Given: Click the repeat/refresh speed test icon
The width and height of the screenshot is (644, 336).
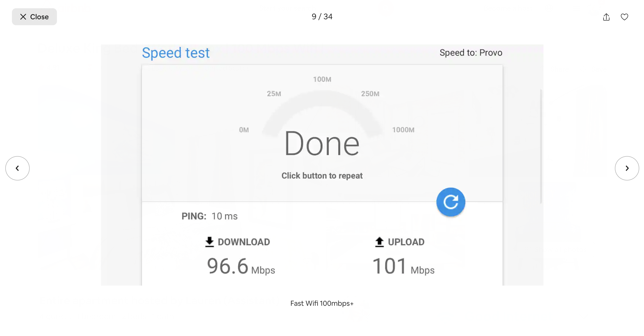Looking at the screenshot, I should click(451, 201).
